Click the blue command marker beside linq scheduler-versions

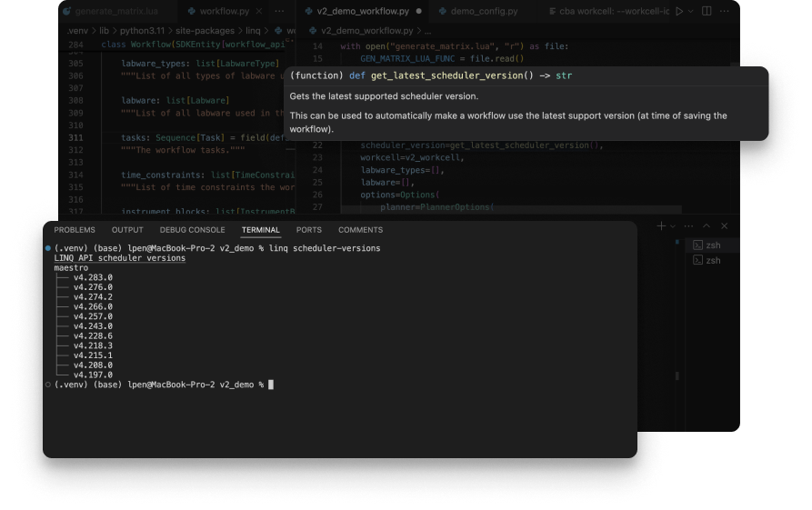[47, 248]
